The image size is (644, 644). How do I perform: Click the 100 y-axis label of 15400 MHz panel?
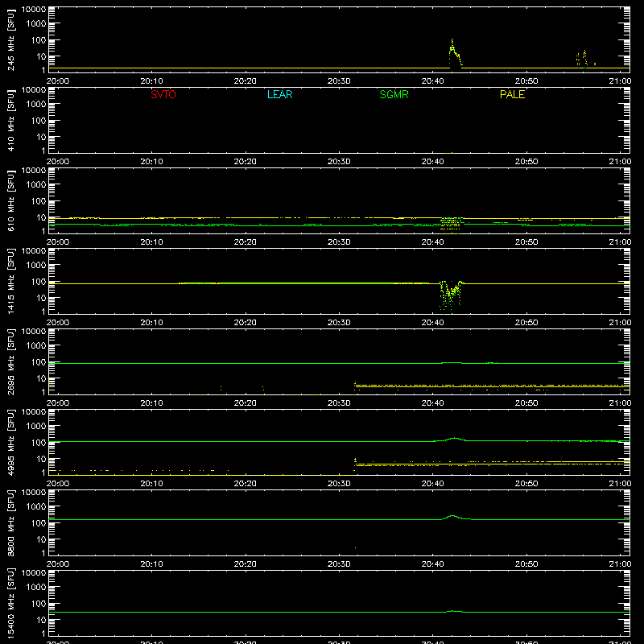click(39, 604)
